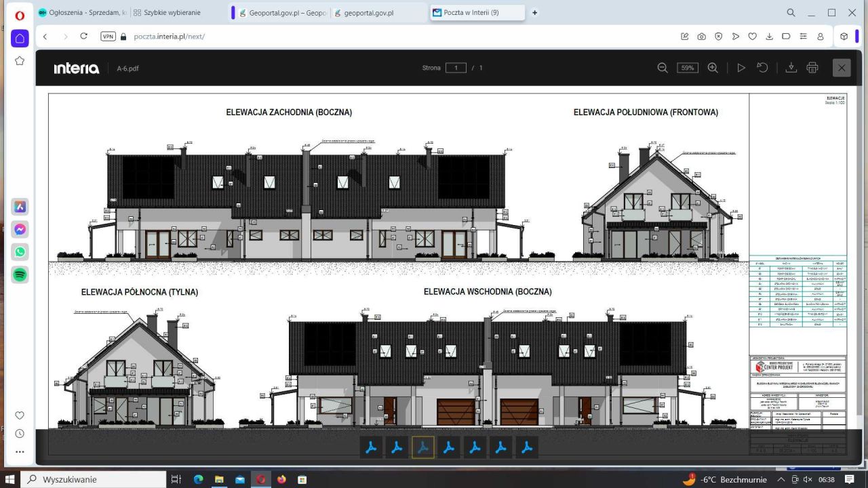Rotate the PDF page

762,68
